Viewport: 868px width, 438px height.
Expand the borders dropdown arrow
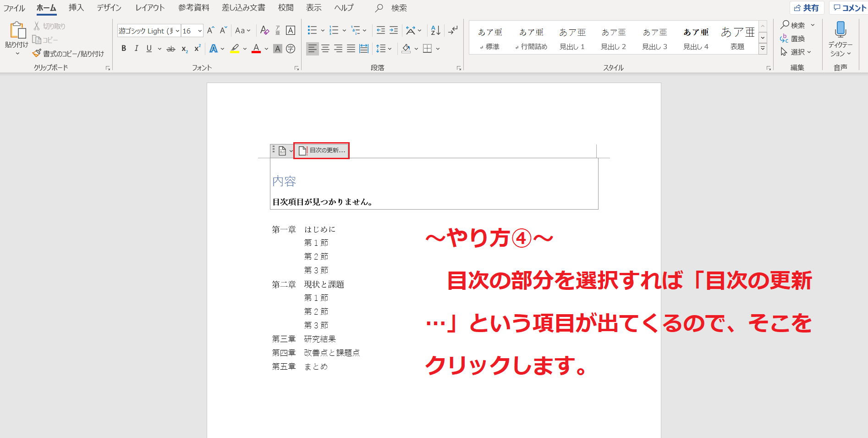point(438,49)
